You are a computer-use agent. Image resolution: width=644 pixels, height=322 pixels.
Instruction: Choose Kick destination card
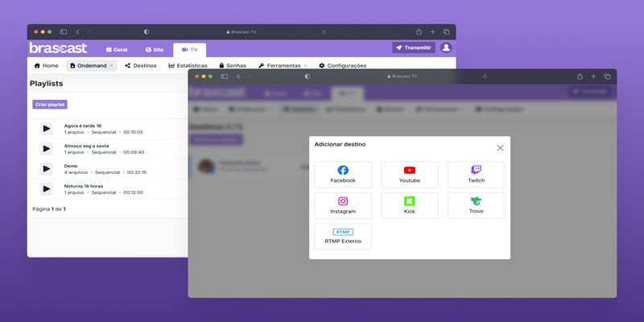[x=410, y=205]
